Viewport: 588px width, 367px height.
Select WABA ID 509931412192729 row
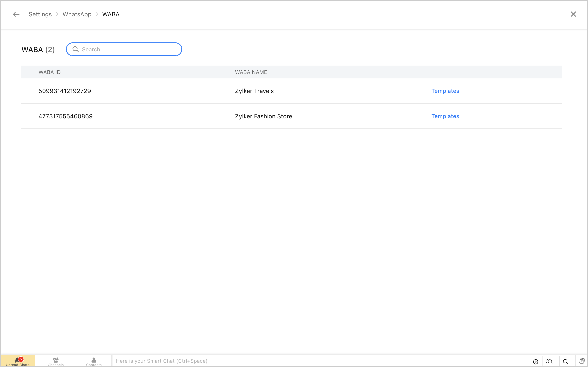(x=65, y=91)
